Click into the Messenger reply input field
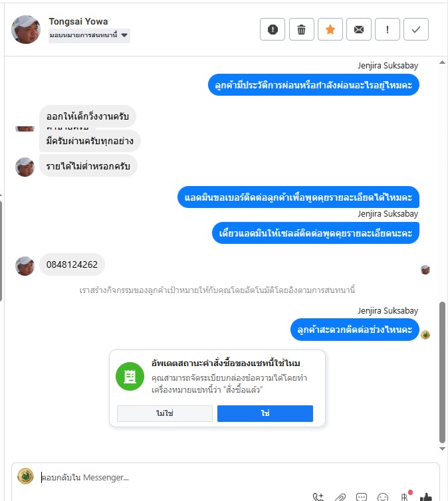Viewport: 448px width, 501px height. pos(237,477)
